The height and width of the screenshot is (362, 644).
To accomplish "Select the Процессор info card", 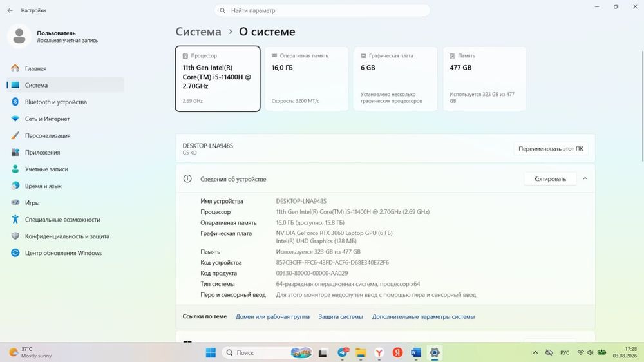I will coord(218,79).
